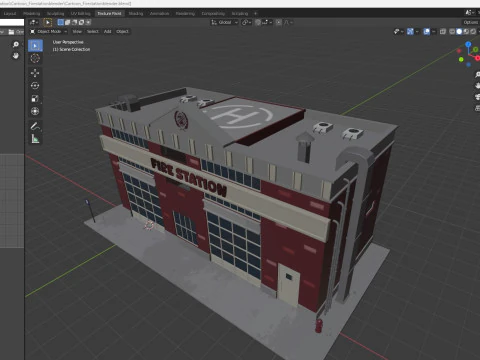The image size is (480, 360).
Task: Select the Move tool
Action: pyautogui.click(x=35, y=73)
